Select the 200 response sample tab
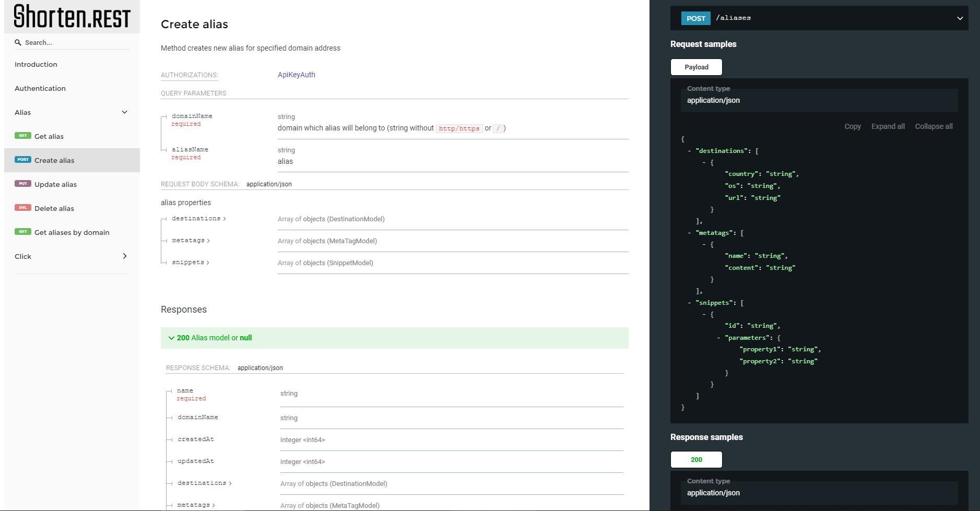The height and width of the screenshot is (511, 980). point(696,459)
